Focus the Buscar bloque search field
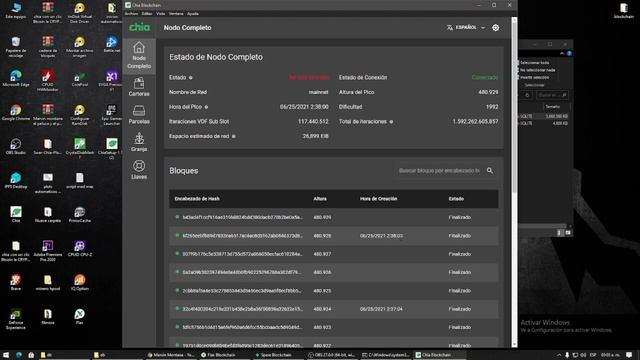 (439, 171)
